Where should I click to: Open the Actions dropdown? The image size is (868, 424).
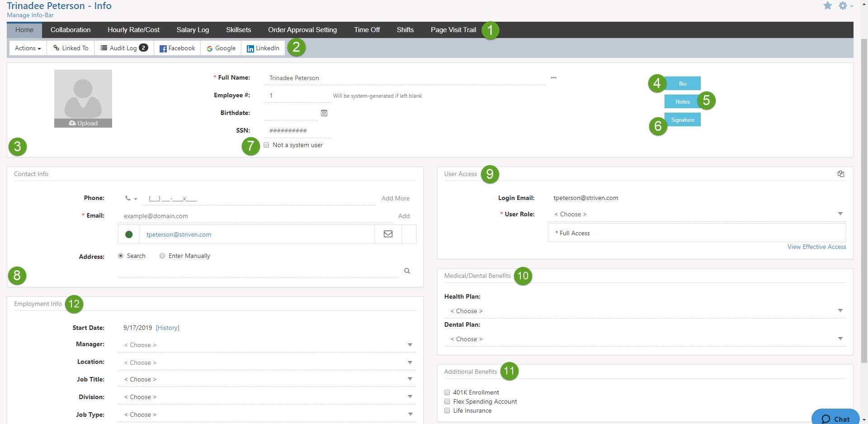(x=27, y=48)
